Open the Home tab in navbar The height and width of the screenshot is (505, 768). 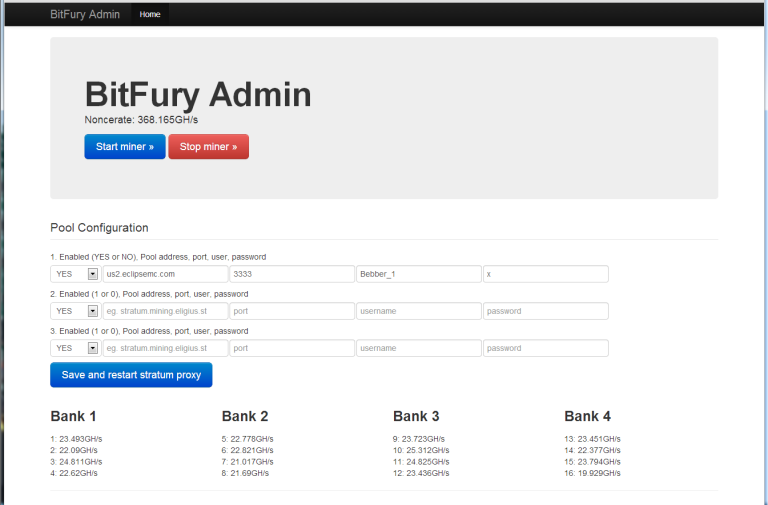150,14
